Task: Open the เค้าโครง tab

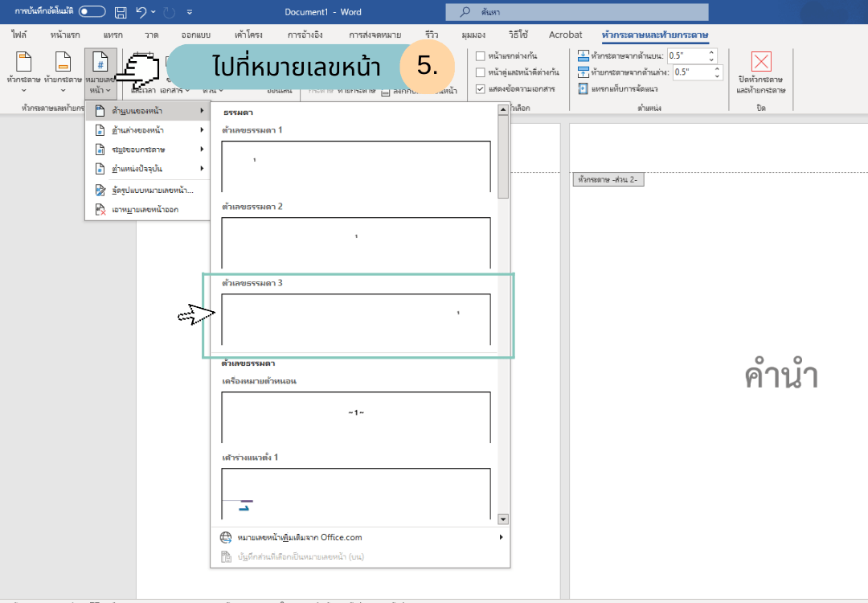Action: (248, 35)
